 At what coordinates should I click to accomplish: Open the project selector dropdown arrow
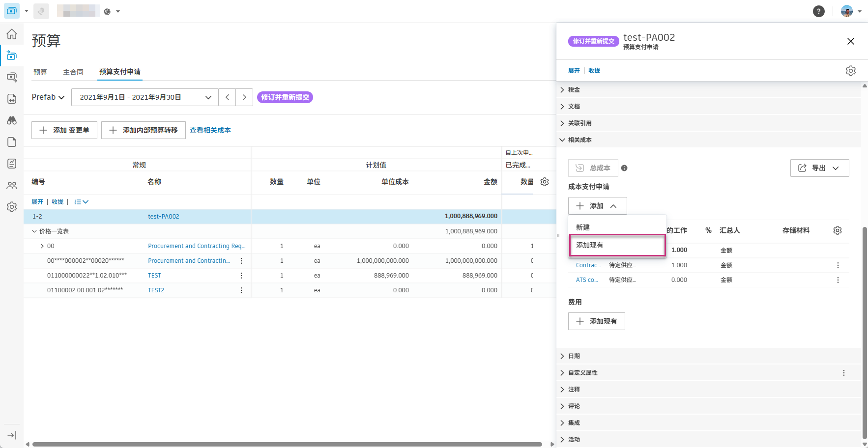tap(118, 11)
